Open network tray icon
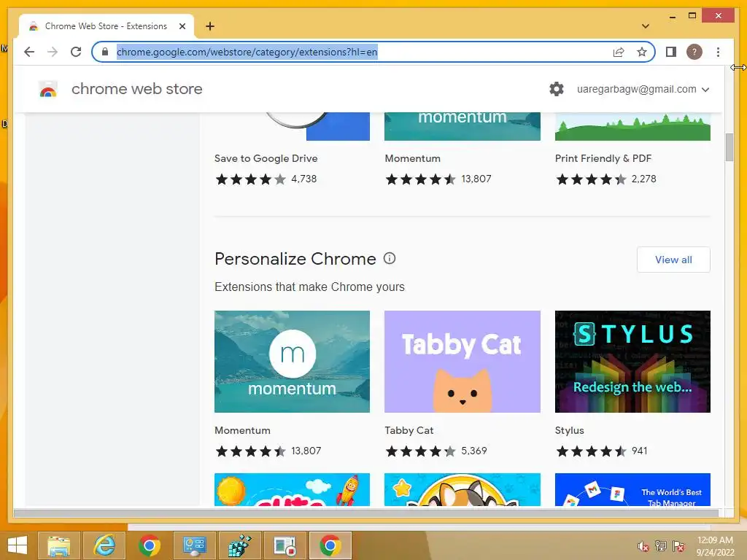This screenshot has height=560, width=747. pyautogui.click(x=660, y=546)
